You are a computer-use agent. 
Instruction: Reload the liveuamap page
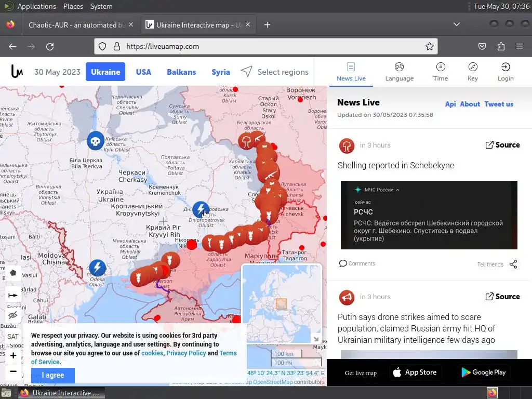point(50,46)
